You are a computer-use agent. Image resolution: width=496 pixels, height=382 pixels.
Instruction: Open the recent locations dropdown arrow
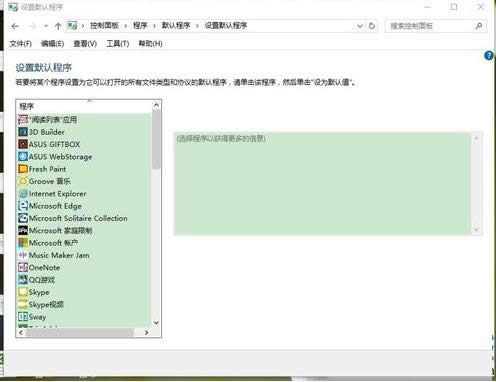coord(46,26)
